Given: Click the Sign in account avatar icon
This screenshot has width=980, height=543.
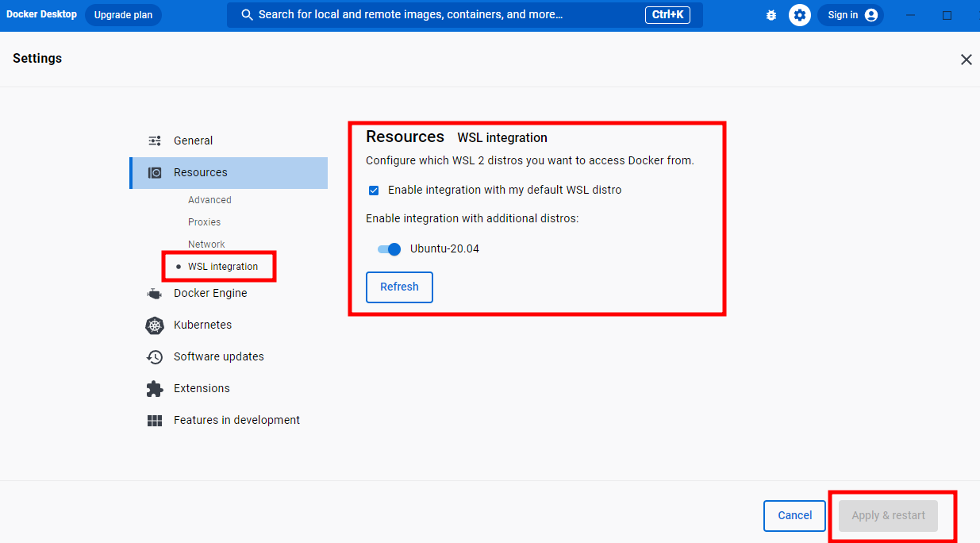Looking at the screenshot, I should tap(871, 15).
